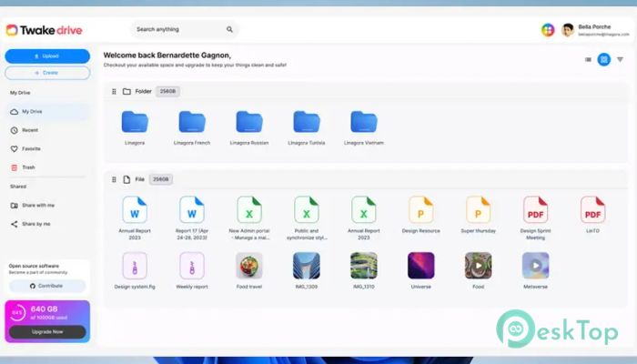Open Share by me
The image size is (637, 364).
tap(30, 224)
